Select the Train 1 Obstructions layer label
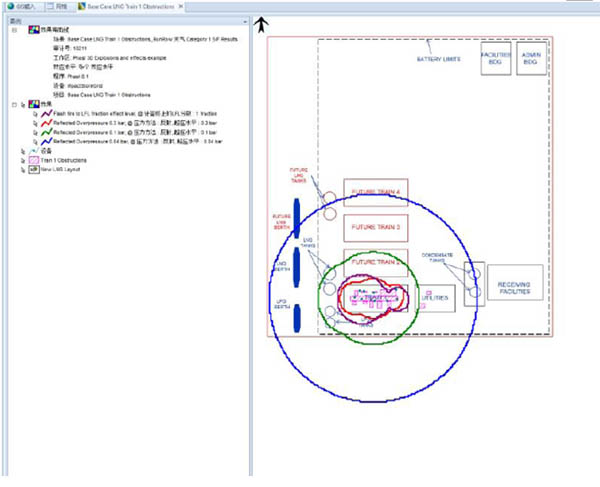Viewport: 600px width, 487px height. pyautogui.click(x=65, y=161)
